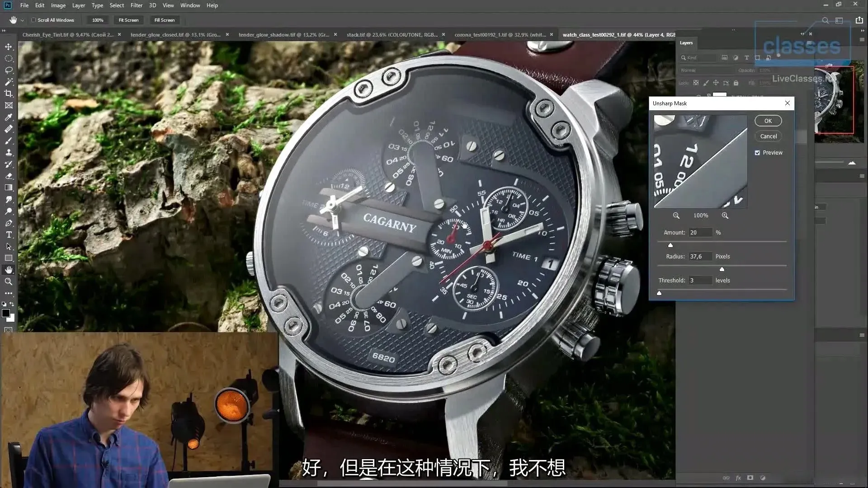This screenshot has width=868, height=488.
Task: Toggle Scroll All Windows checkbox
Action: coord(33,20)
